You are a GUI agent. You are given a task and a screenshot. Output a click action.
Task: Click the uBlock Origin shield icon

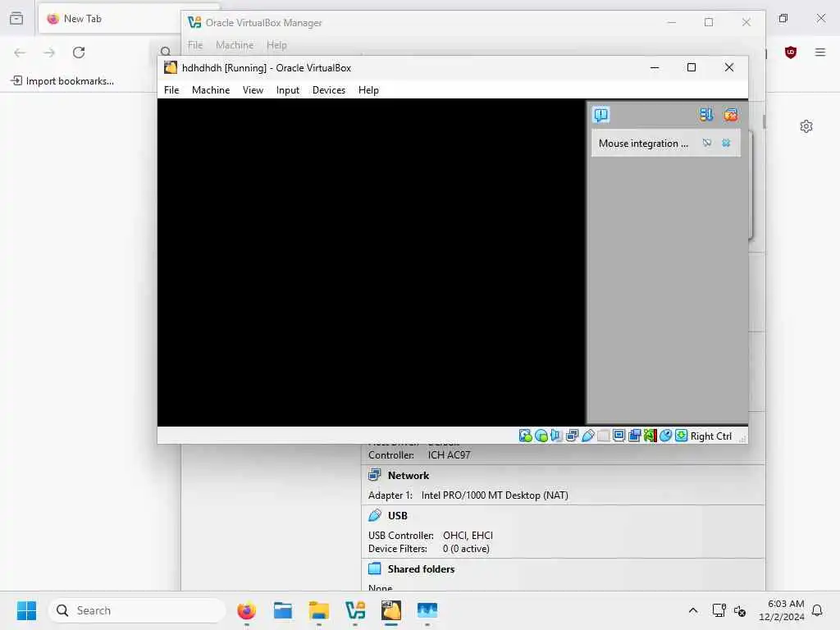click(791, 52)
